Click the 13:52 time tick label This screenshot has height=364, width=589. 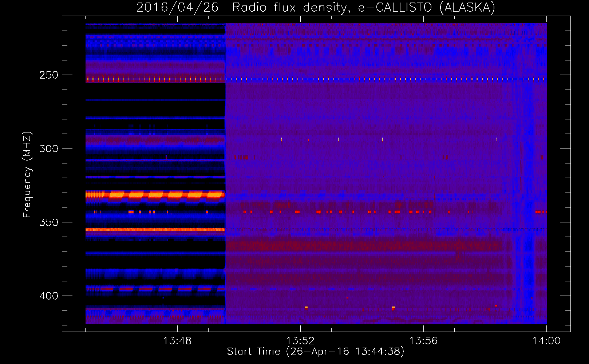300,341
